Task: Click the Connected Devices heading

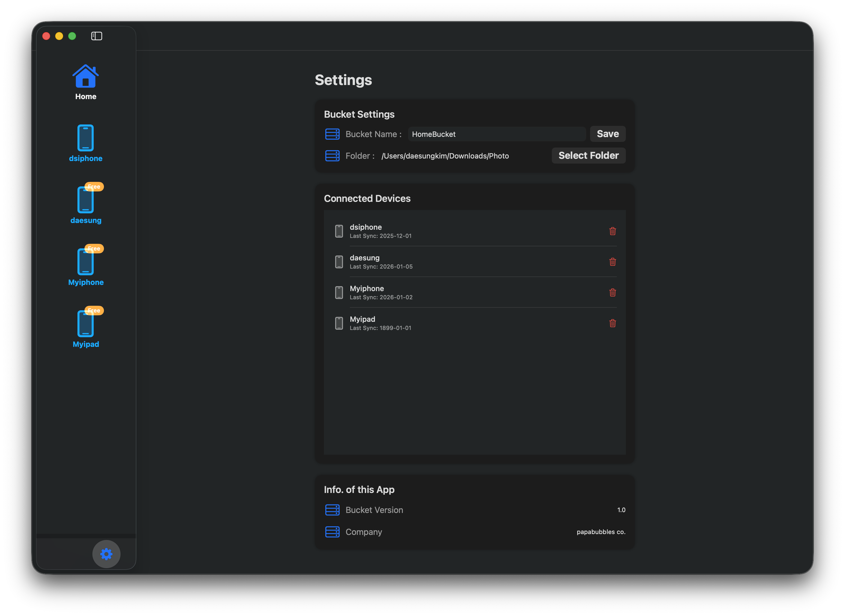Action: point(367,198)
